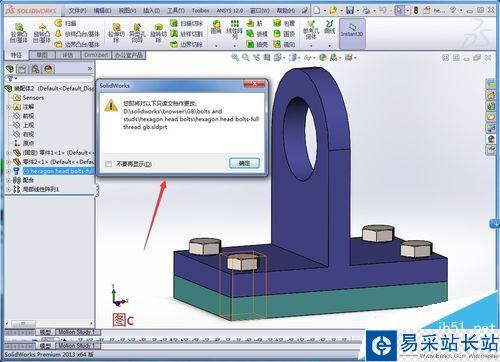Click the Print icon
The height and width of the screenshot is (362, 500).
366,10
